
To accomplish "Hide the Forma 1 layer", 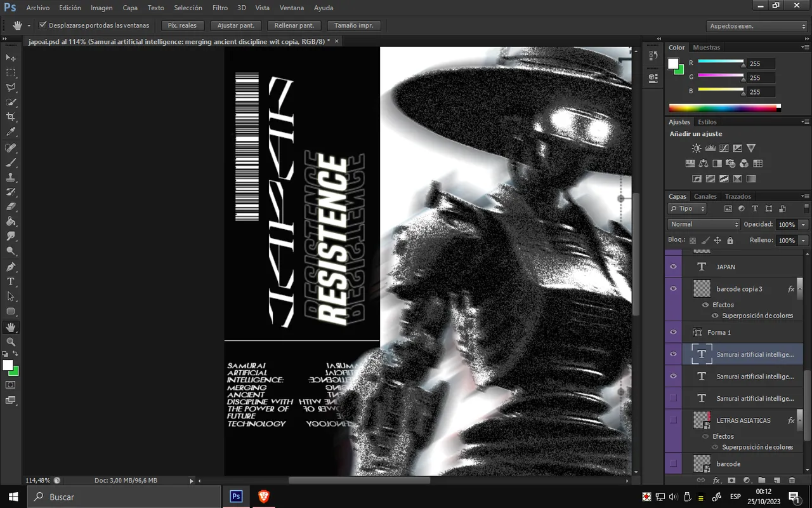I will tap(673, 332).
